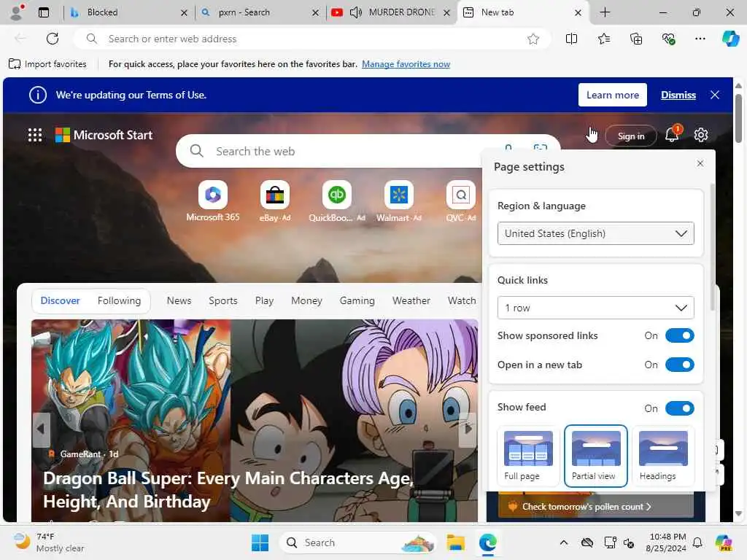Click the page settings gear icon

(701, 135)
